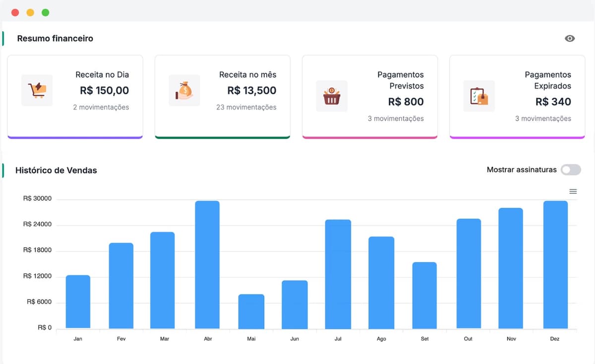Click the shopping cart icon on Receita no Dia card

pos(37,90)
